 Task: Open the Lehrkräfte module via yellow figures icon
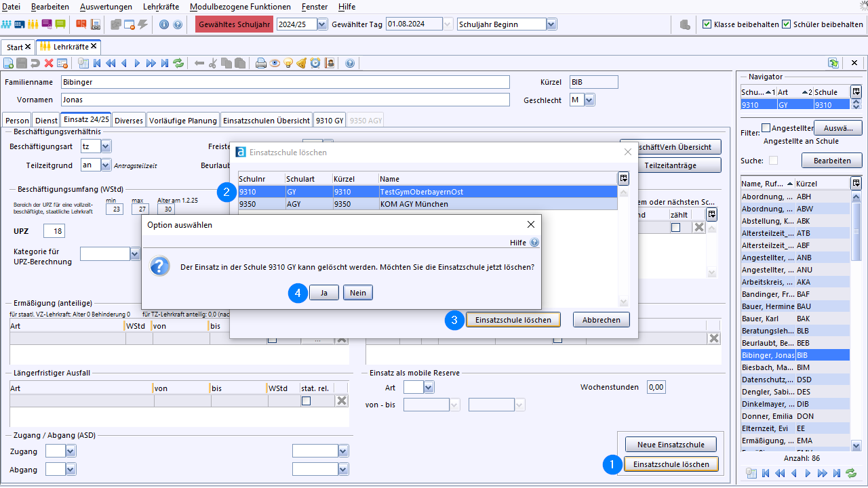(x=33, y=24)
